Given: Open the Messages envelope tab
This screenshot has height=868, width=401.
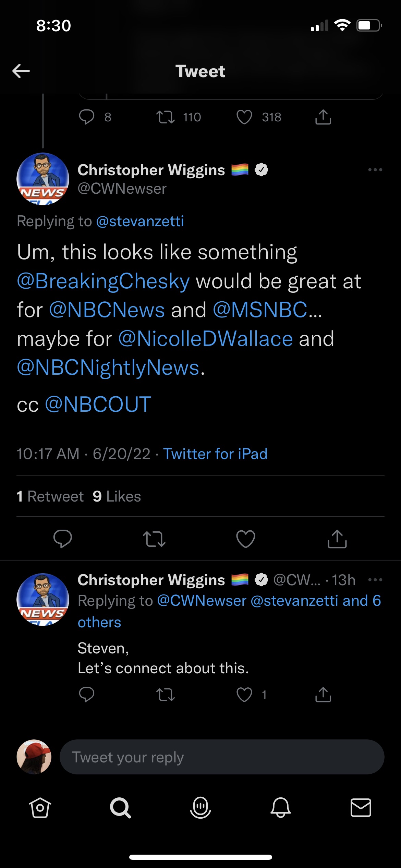Looking at the screenshot, I should click(361, 808).
